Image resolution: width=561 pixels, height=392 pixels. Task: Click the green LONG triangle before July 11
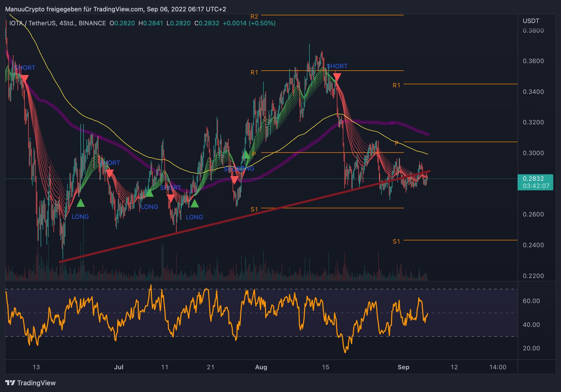[149, 193]
